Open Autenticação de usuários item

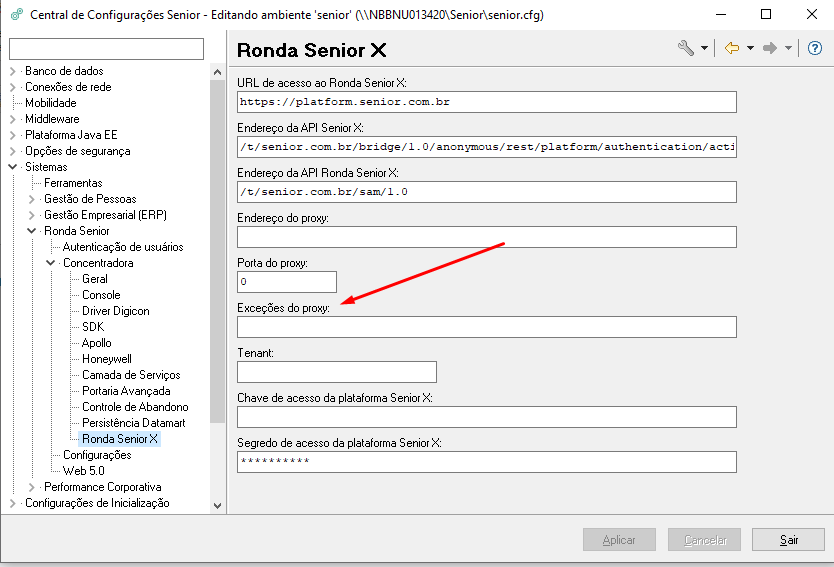pyautogui.click(x=123, y=247)
